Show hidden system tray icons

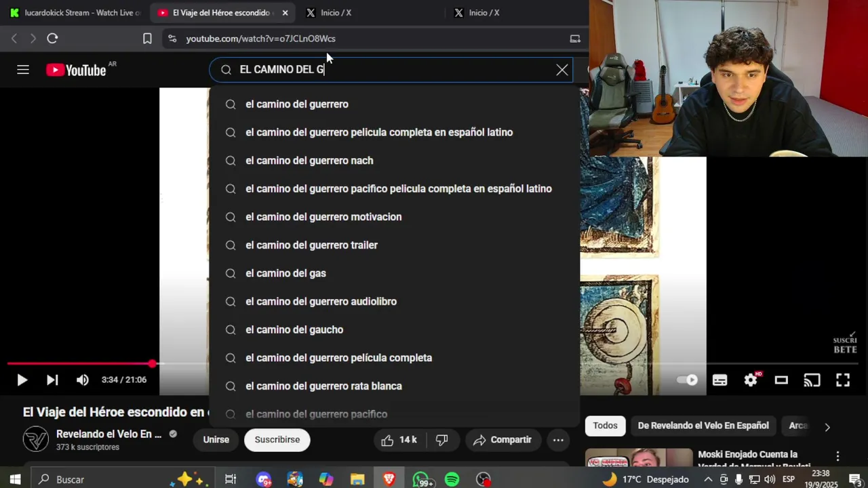(708, 479)
